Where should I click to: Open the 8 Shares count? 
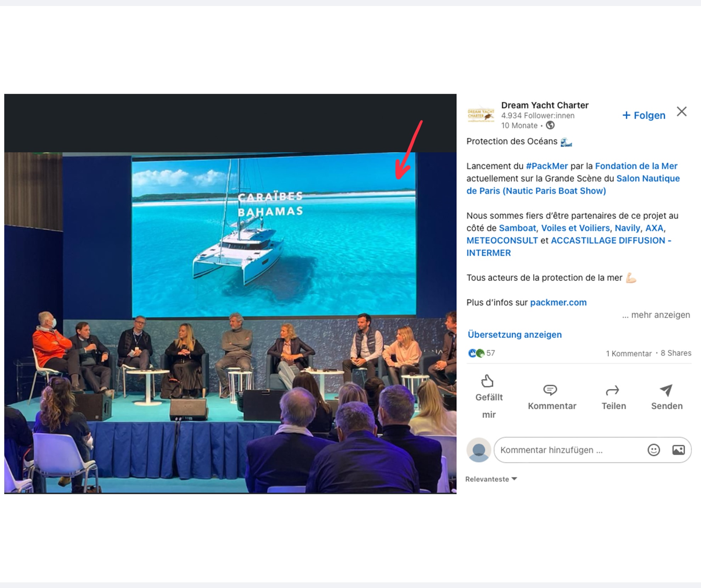676,353
